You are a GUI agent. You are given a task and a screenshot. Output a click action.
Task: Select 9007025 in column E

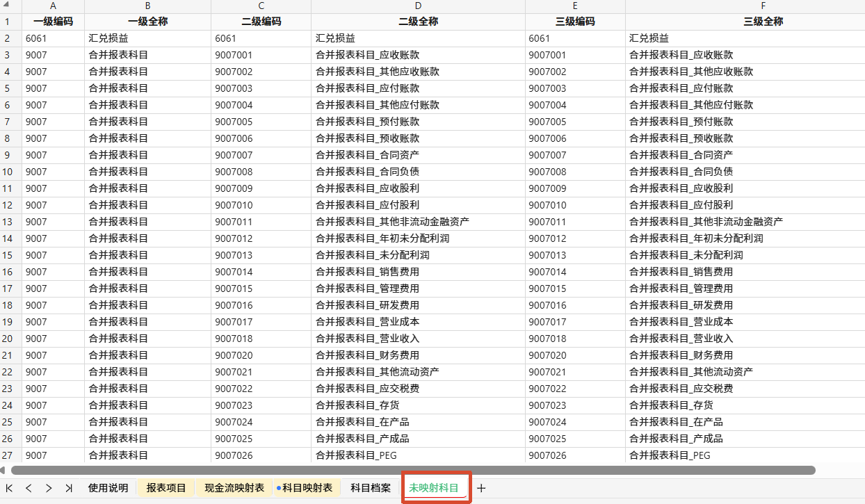click(x=575, y=439)
